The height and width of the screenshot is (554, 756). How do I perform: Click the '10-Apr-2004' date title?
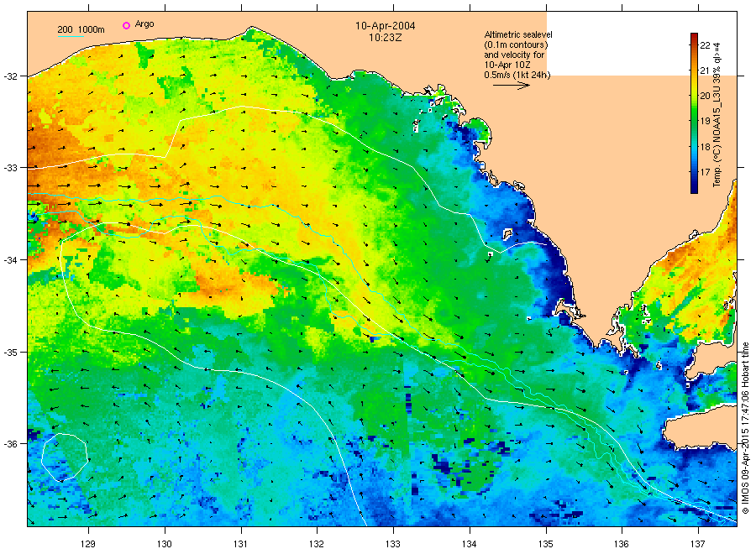pyautogui.click(x=386, y=25)
